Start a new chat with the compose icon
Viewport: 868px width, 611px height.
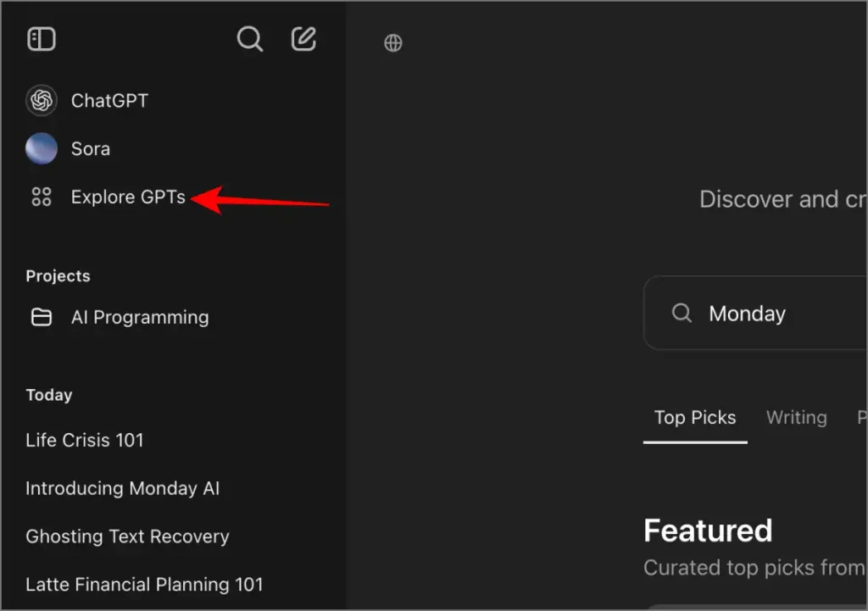click(x=303, y=39)
